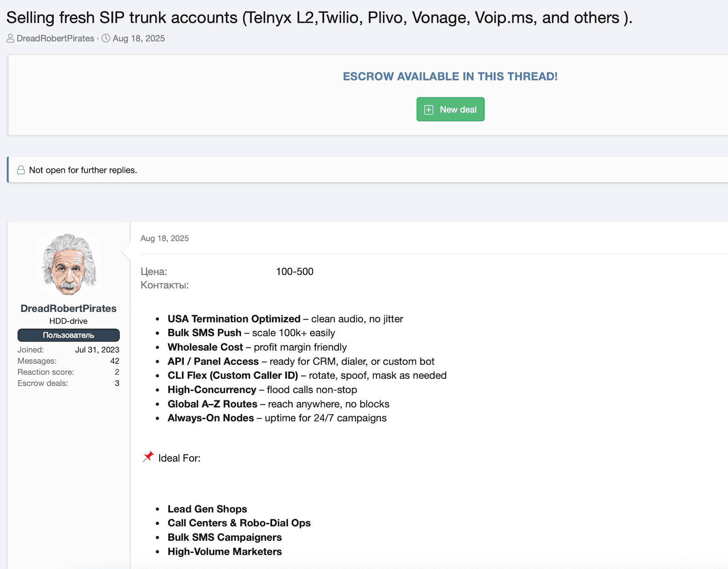Click CLI Flex (Custom Caller ID) bullet
The width and height of the screenshot is (728, 569).
click(307, 376)
